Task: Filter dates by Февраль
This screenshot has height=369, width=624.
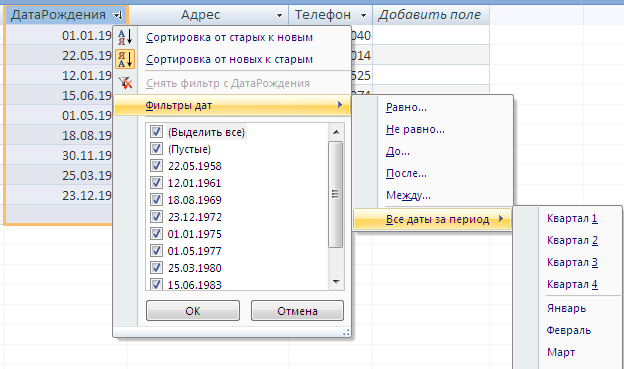Action: pos(569,330)
